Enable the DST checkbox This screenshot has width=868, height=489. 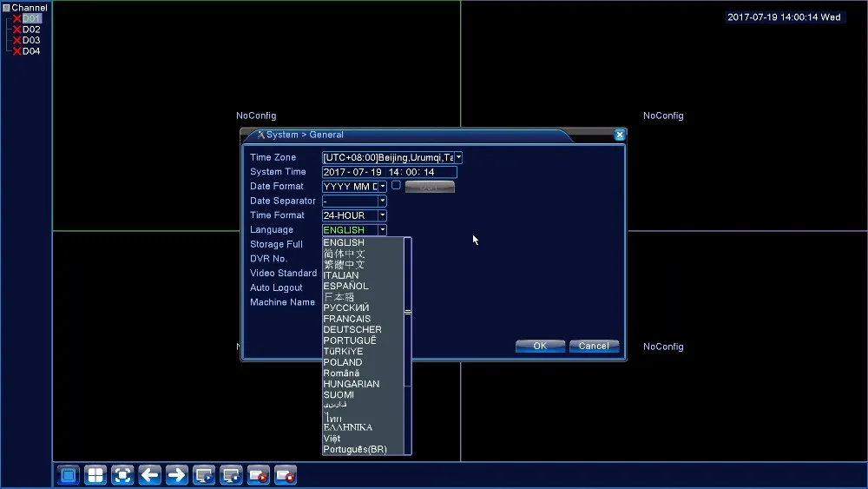coord(396,186)
